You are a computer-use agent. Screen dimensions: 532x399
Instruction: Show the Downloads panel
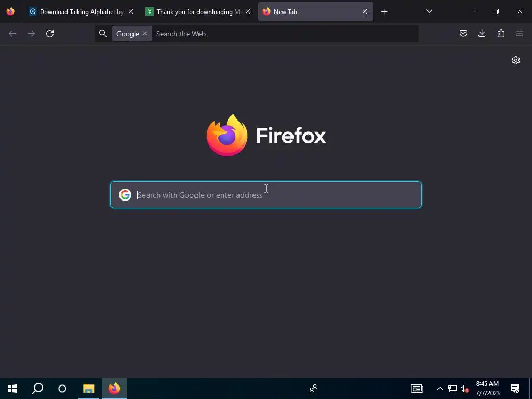pos(482,33)
